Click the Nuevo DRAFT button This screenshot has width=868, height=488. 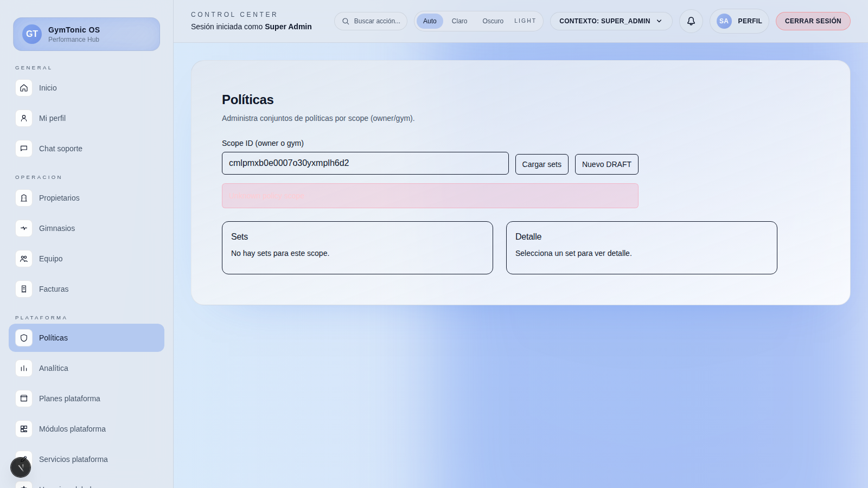[x=607, y=164]
